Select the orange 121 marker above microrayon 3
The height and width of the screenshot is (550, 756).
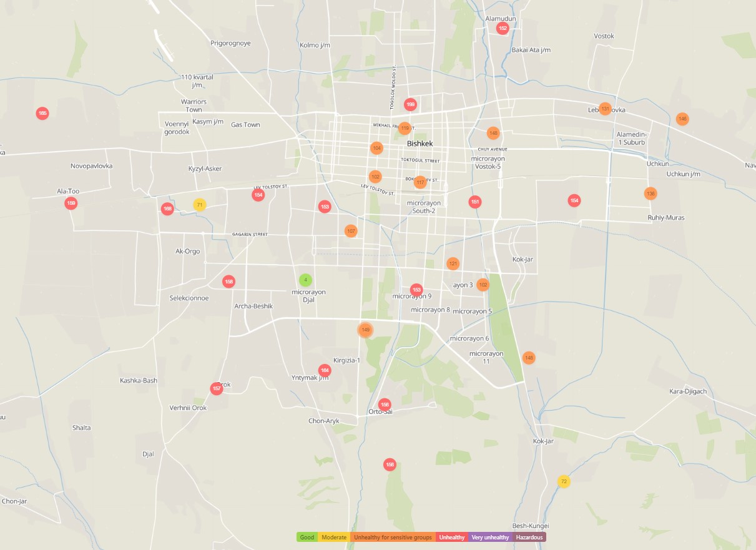453,263
